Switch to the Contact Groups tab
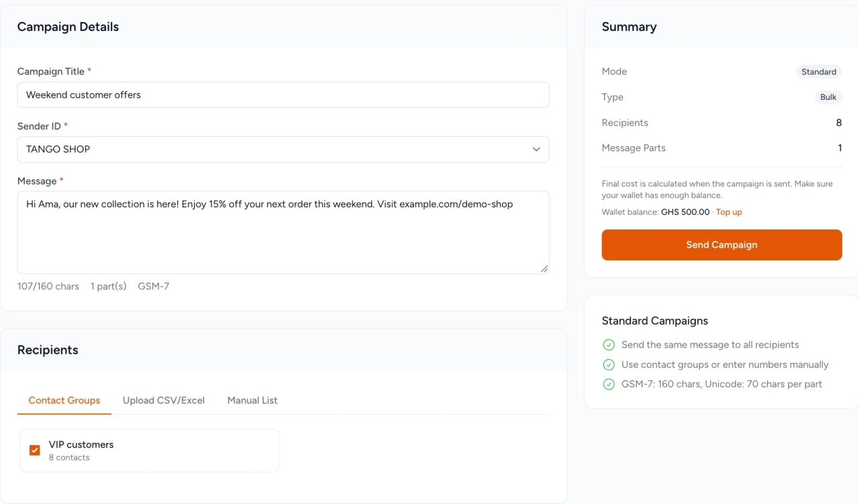The width and height of the screenshot is (859, 504). 64,401
